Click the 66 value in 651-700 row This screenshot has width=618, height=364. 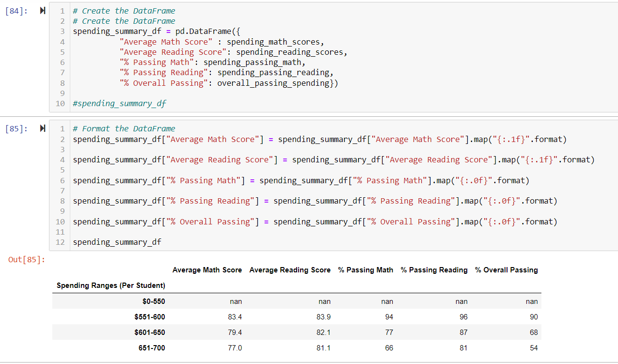tap(389, 348)
